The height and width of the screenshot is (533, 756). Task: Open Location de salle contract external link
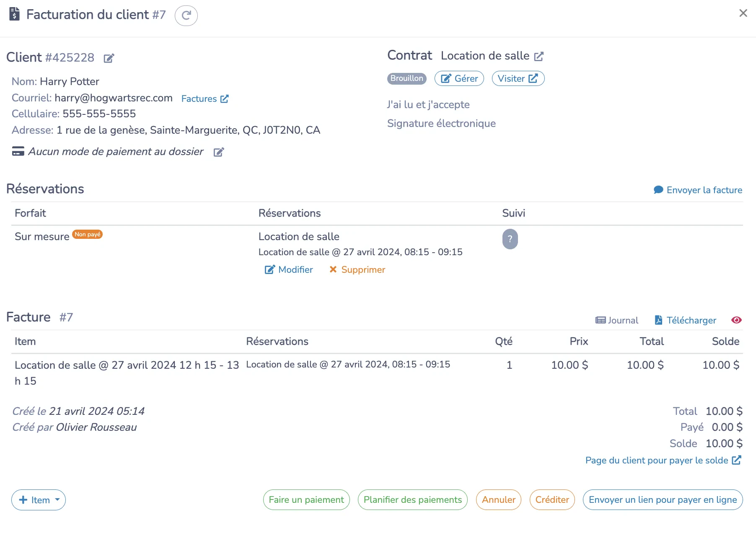[539, 56]
